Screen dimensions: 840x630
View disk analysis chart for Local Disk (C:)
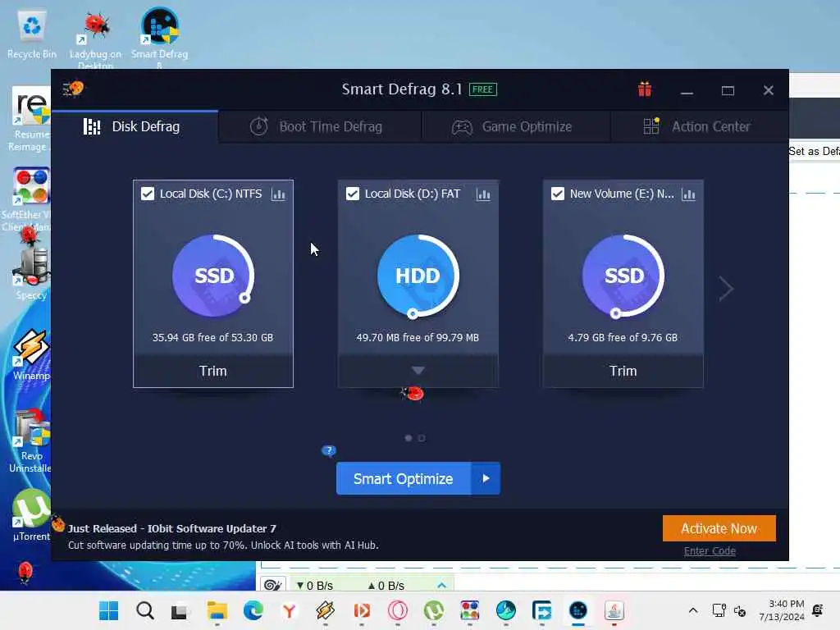(279, 194)
